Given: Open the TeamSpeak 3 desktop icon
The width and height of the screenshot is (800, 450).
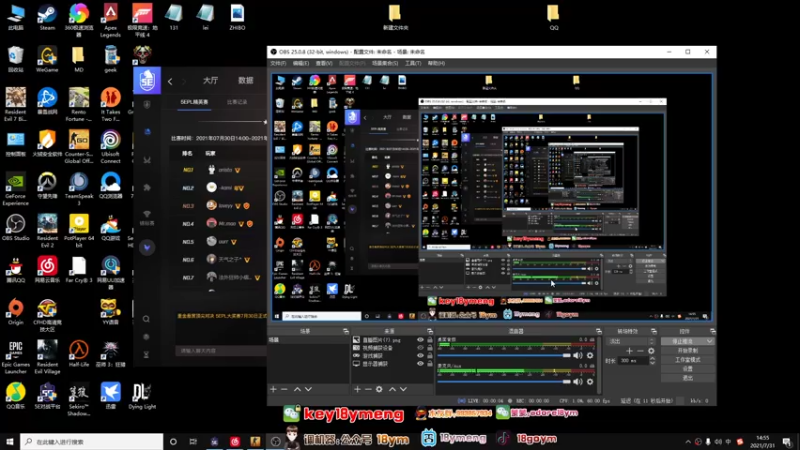Looking at the screenshot, I should click(x=79, y=189).
